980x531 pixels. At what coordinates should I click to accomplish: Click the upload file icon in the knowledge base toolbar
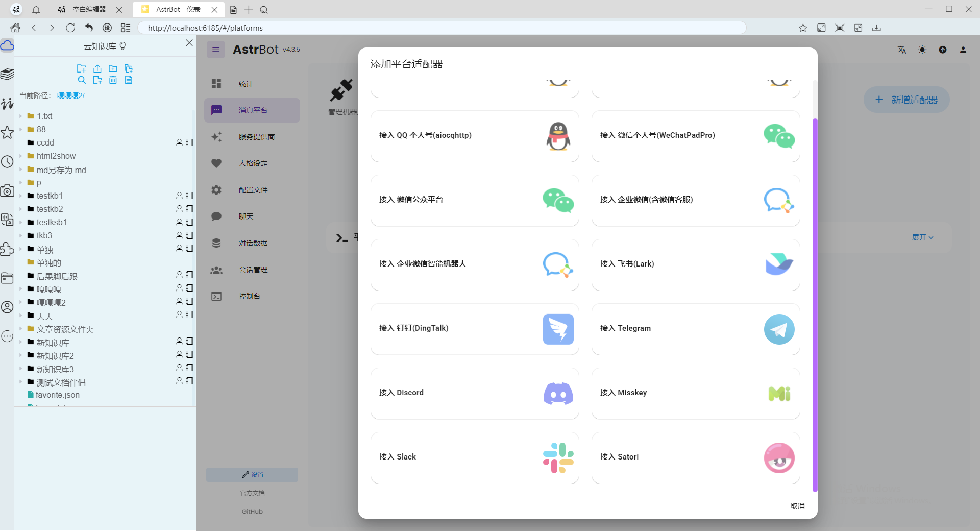tap(97, 68)
